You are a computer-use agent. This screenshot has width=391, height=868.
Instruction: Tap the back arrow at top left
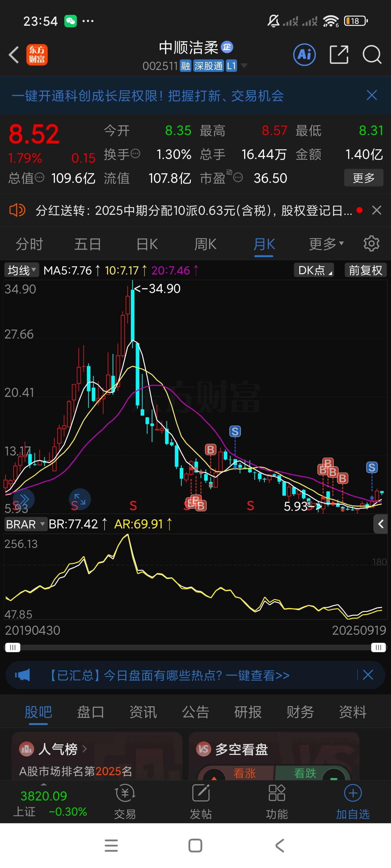click(14, 55)
